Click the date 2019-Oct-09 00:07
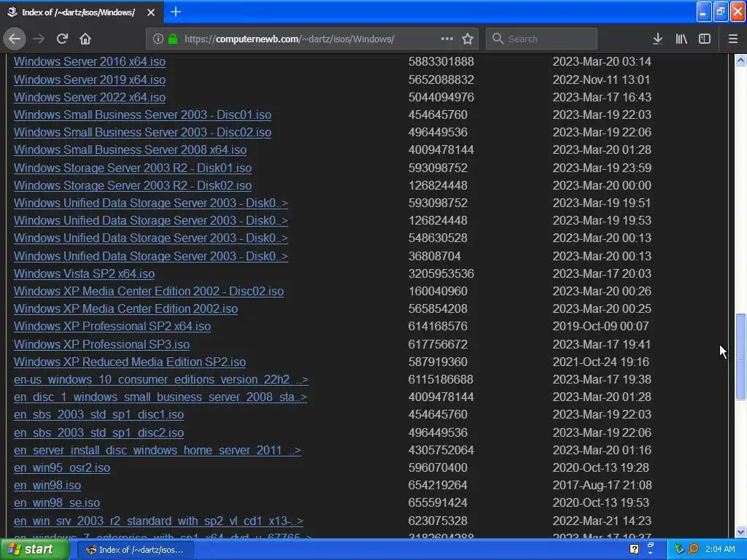This screenshot has height=560, width=747. (x=601, y=327)
